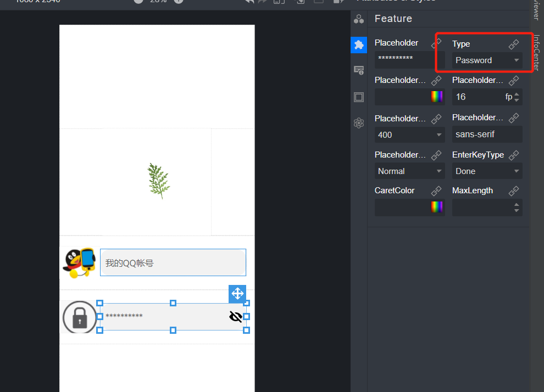Open the Properties hexagons tab icon
Screen dimensions: 544x392
pyautogui.click(x=359, y=19)
